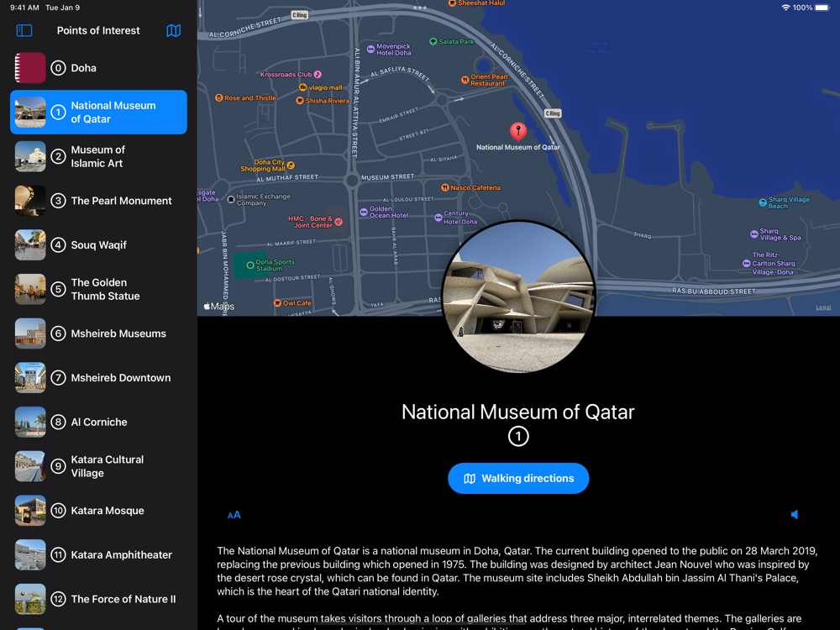Select The Pearl Monument item
Viewport: 840px width, 630px height.
click(x=98, y=201)
